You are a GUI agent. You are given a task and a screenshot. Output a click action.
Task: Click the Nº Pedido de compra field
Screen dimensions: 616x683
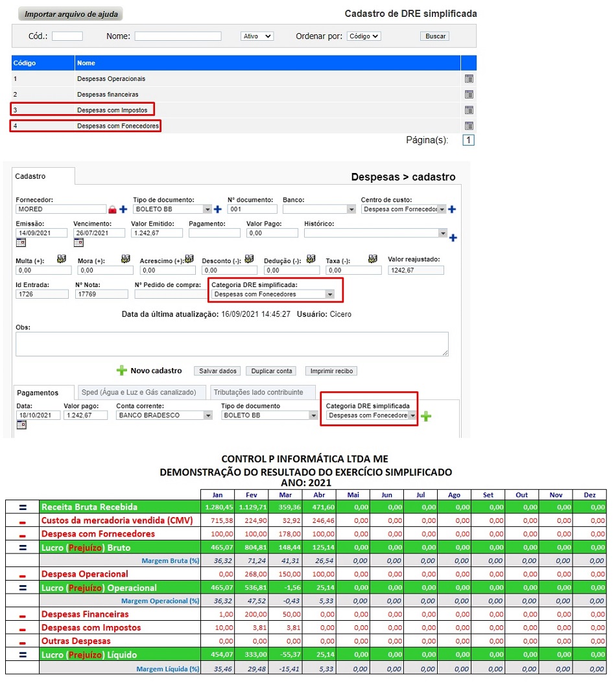(171, 294)
